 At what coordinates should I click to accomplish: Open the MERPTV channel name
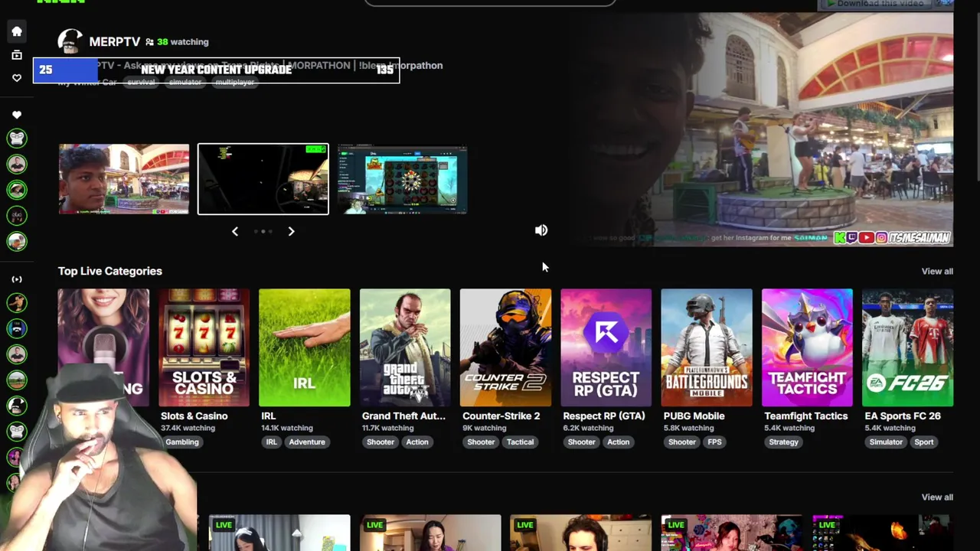tap(114, 42)
